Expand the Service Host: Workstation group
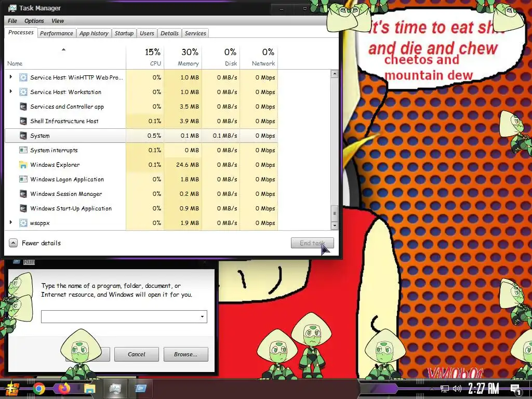The width and height of the screenshot is (532, 399). 10,91
